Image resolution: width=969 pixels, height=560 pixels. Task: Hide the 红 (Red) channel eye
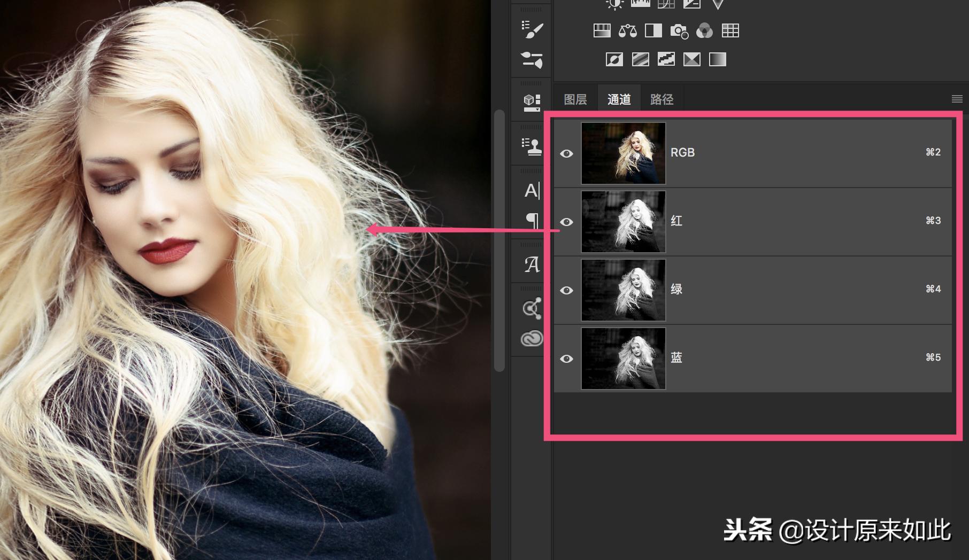point(566,222)
